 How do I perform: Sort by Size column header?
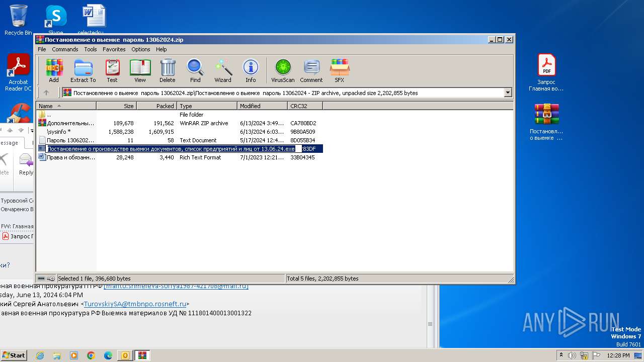click(x=116, y=106)
